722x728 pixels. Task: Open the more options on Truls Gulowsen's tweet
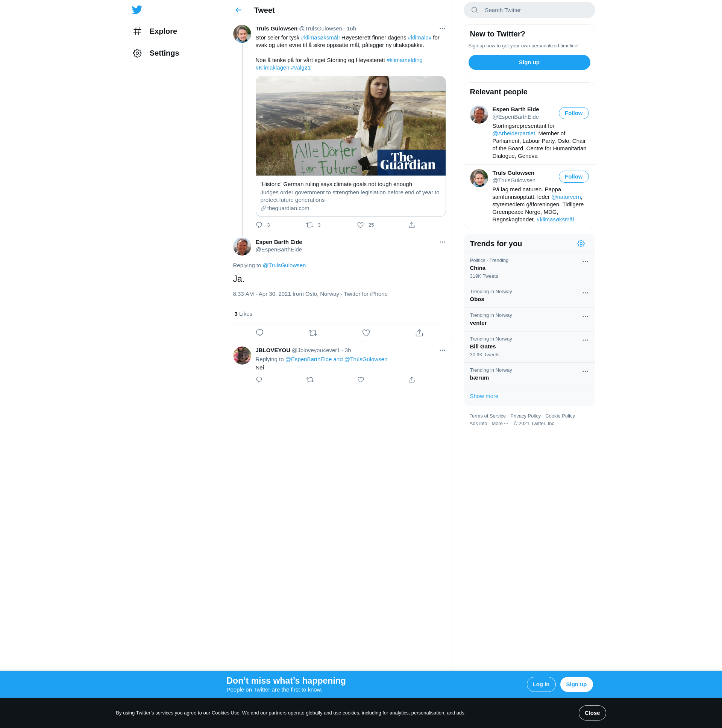click(x=442, y=29)
